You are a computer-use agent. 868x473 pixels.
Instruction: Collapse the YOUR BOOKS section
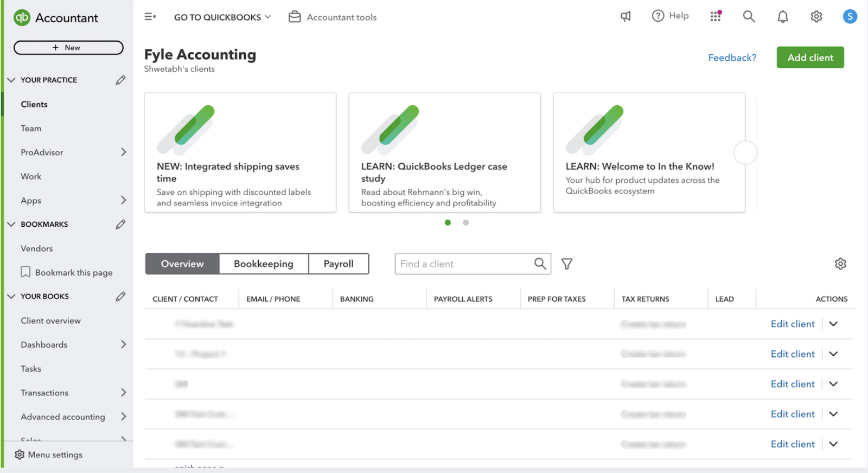pyautogui.click(x=11, y=297)
